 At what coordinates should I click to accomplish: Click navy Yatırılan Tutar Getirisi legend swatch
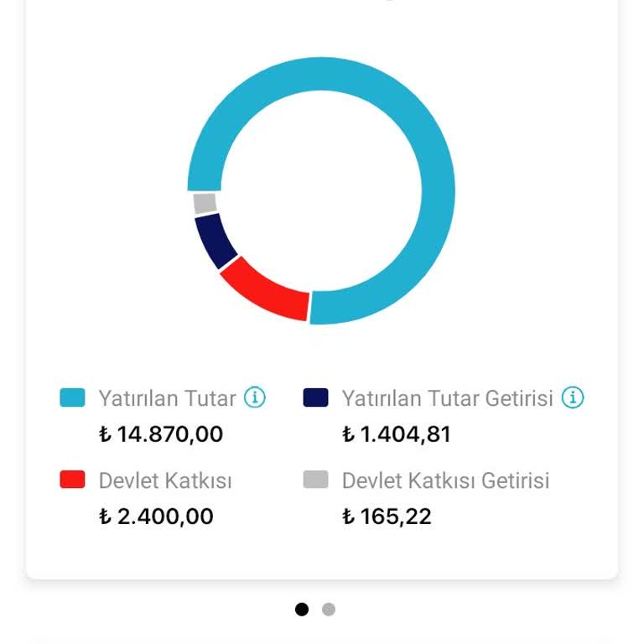click(x=315, y=397)
